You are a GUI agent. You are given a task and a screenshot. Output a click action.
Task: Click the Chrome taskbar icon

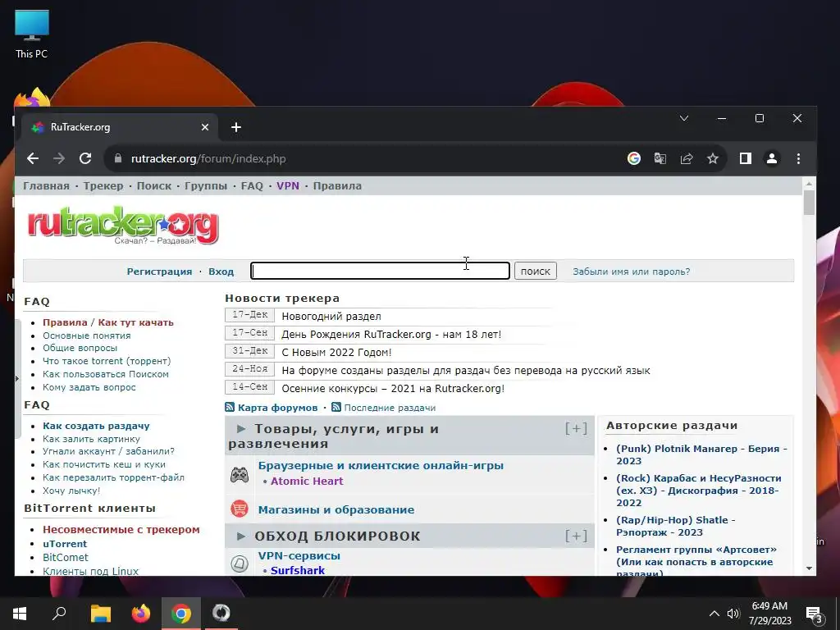[x=181, y=614]
